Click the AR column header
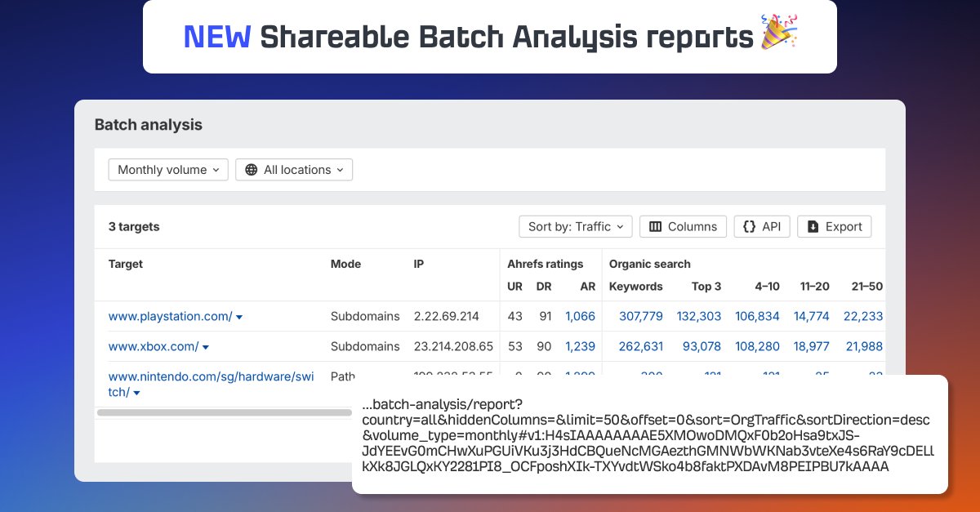The height and width of the screenshot is (512, 980). click(588, 287)
